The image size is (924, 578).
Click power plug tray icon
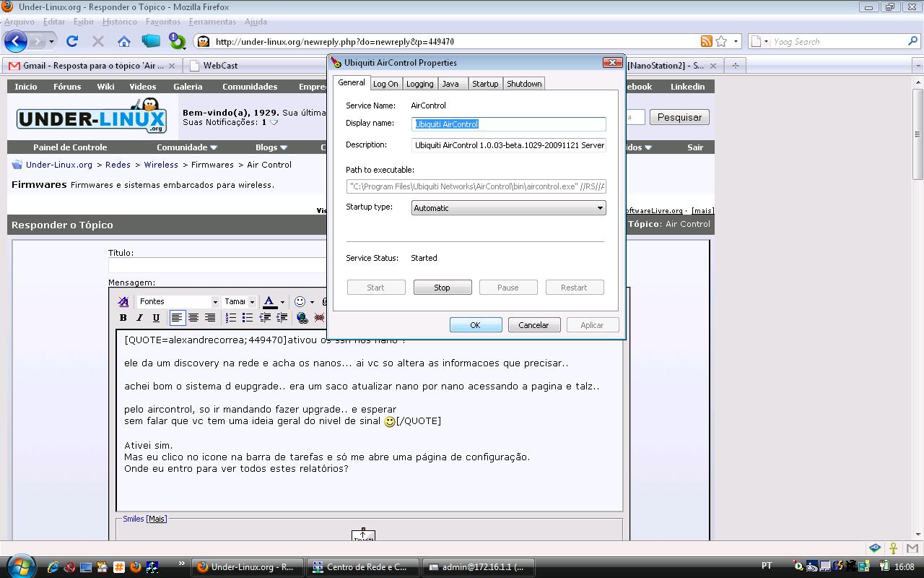pyautogui.click(x=886, y=566)
